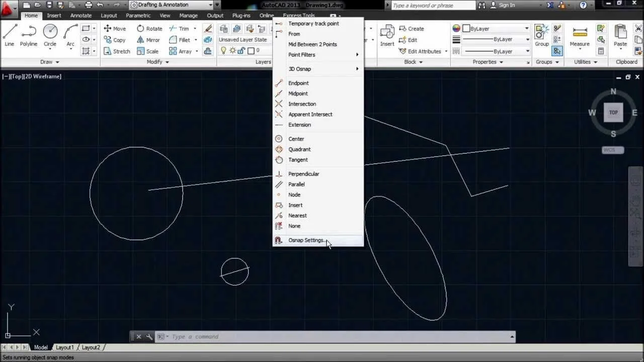This screenshot has width=644, height=362.
Task: Choose Midpoint from the Osnap menu
Action: pyautogui.click(x=298, y=93)
